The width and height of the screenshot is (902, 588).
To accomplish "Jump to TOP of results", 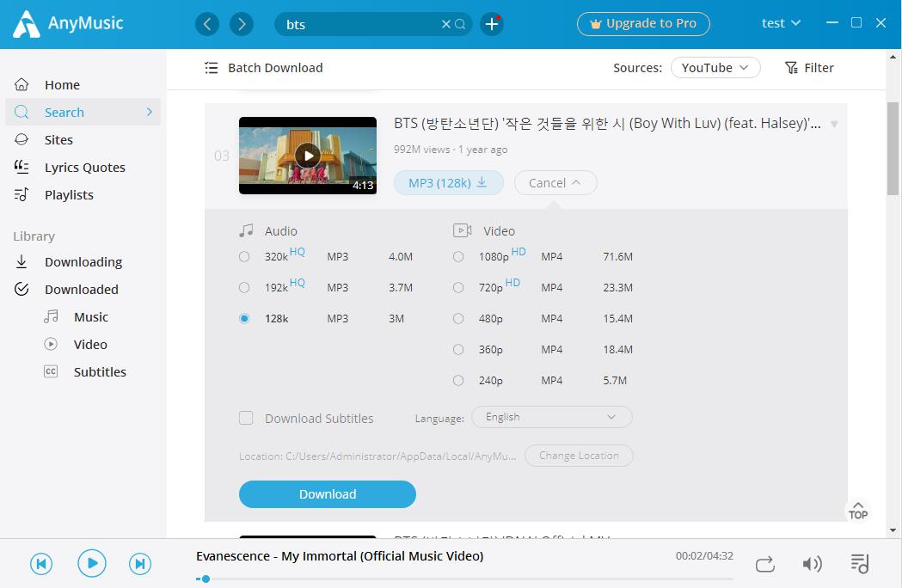I will click(857, 511).
